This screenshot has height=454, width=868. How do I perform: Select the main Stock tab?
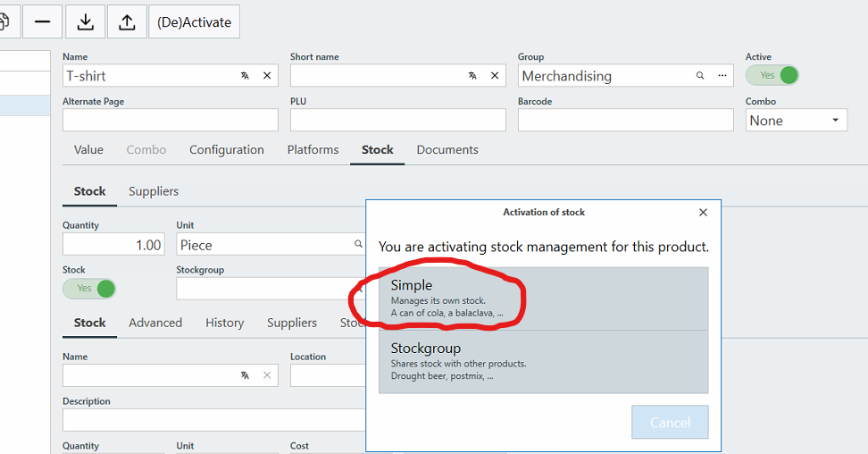click(x=378, y=150)
